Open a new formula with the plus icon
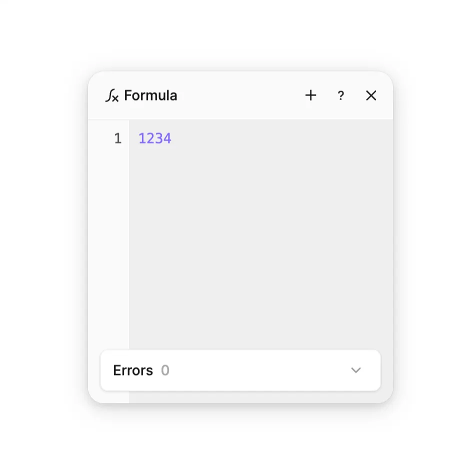This screenshot has height=476, width=473. click(311, 95)
